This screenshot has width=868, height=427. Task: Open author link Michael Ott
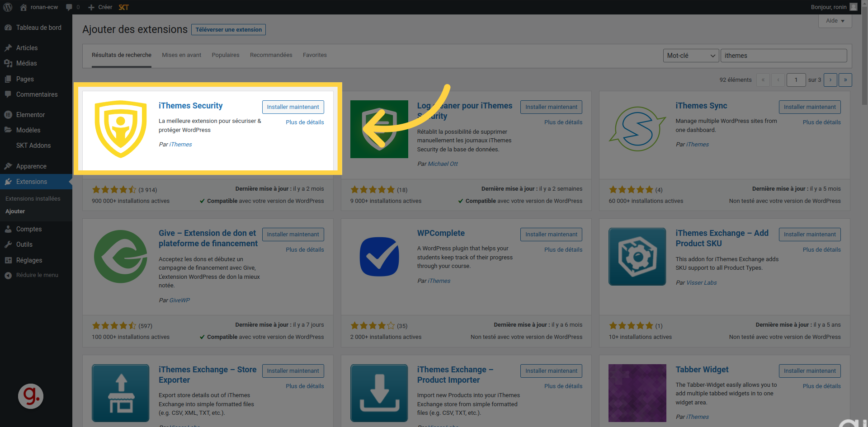443,164
